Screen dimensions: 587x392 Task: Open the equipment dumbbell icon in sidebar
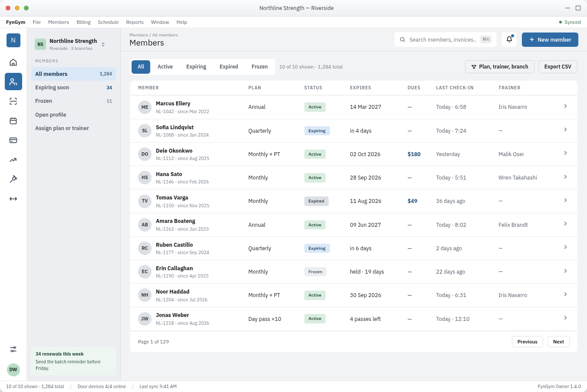click(13, 199)
